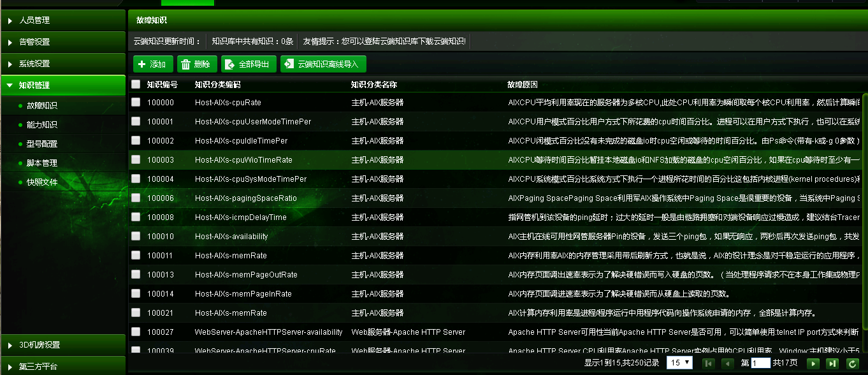Check the row 100000 checkbox
This screenshot has height=375, width=868.
136,102
